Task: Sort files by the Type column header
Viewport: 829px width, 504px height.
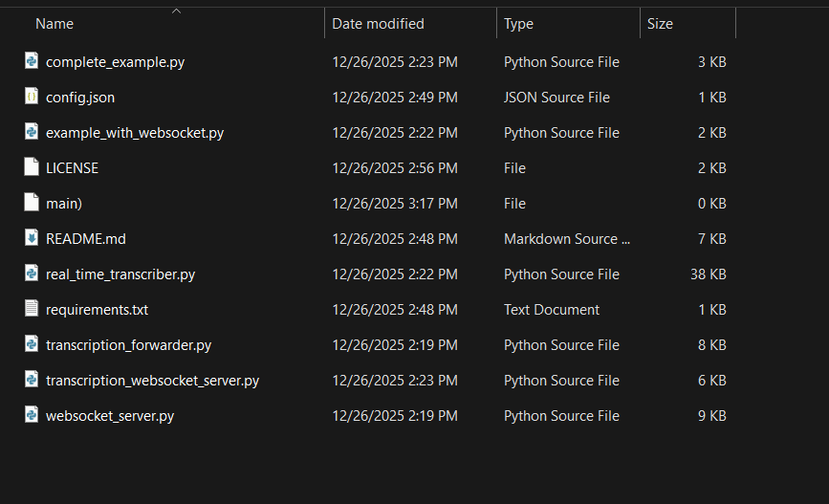Action: (518, 24)
